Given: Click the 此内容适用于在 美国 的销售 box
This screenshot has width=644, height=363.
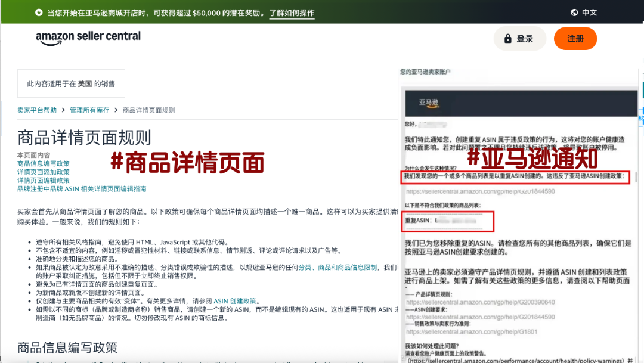Looking at the screenshot, I should tap(71, 83).
